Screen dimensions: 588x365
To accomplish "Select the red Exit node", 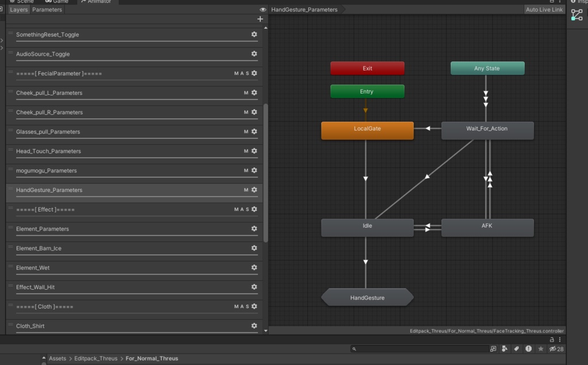I will tap(367, 68).
